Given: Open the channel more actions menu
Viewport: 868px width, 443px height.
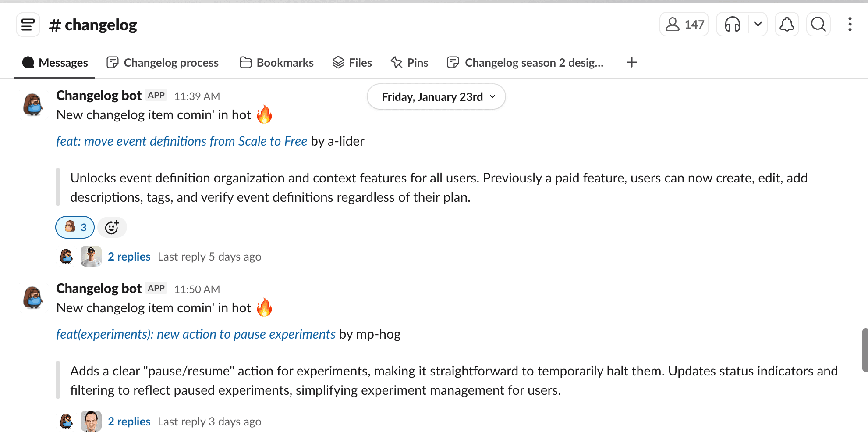Looking at the screenshot, I should [849, 24].
